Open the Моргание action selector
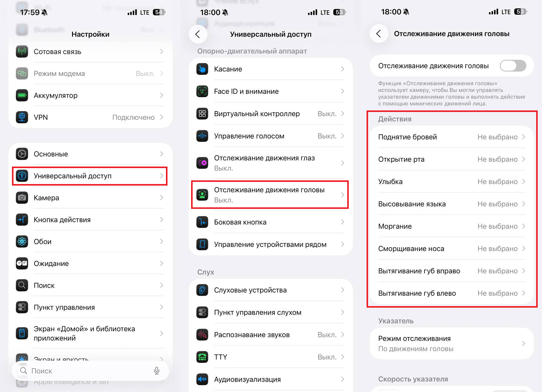Viewport: 542px width, 392px height. coord(452,226)
